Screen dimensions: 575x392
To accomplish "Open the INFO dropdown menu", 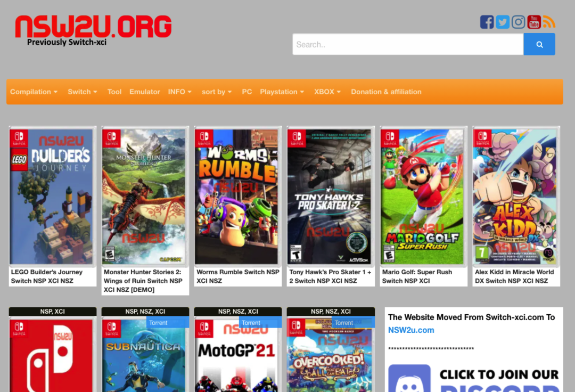I will pos(180,92).
